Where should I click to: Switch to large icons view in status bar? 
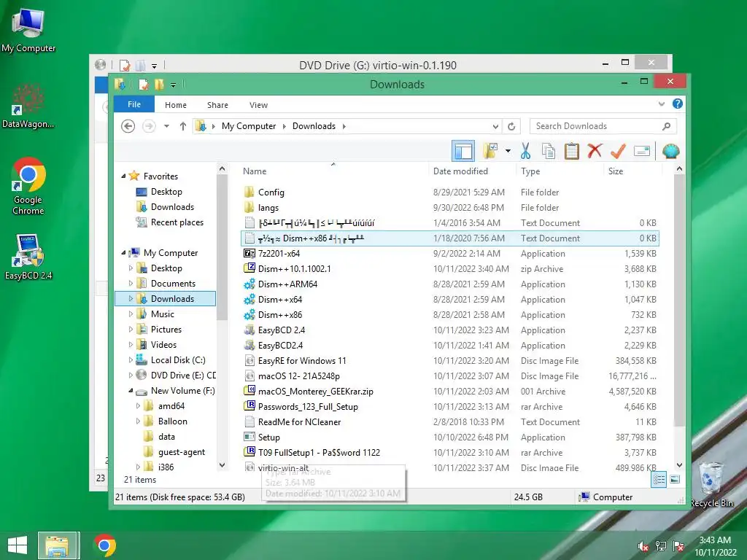pos(675,480)
